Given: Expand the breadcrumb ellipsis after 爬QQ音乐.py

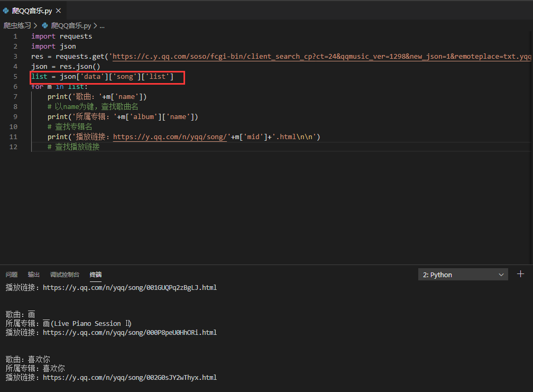Looking at the screenshot, I should [102, 25].
